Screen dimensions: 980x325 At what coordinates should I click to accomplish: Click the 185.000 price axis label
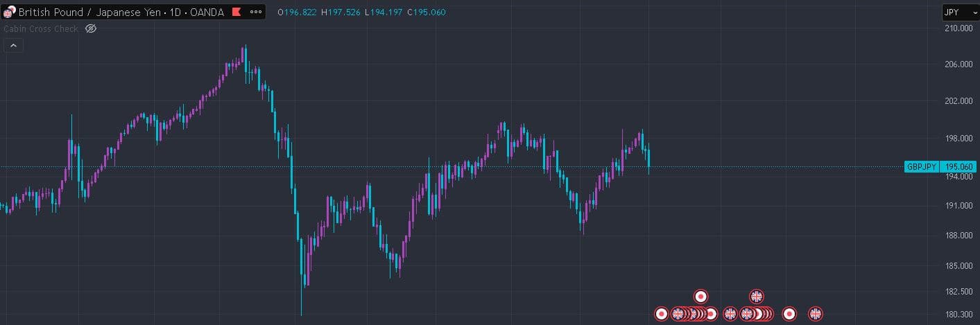point(959,266)
